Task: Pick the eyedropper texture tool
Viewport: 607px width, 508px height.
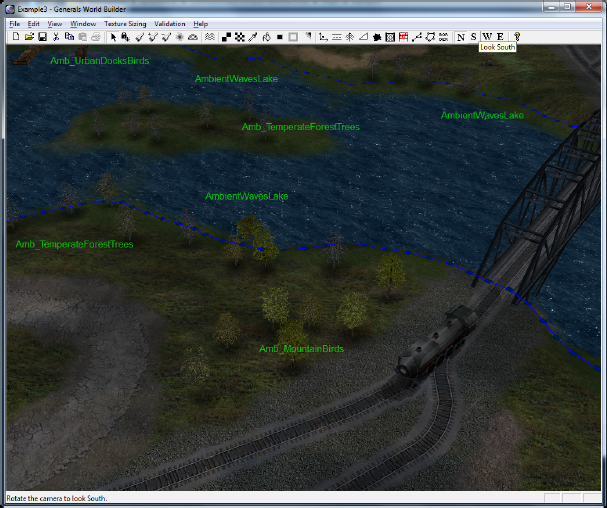Action: pyautogui.click(x=253, y=37)
